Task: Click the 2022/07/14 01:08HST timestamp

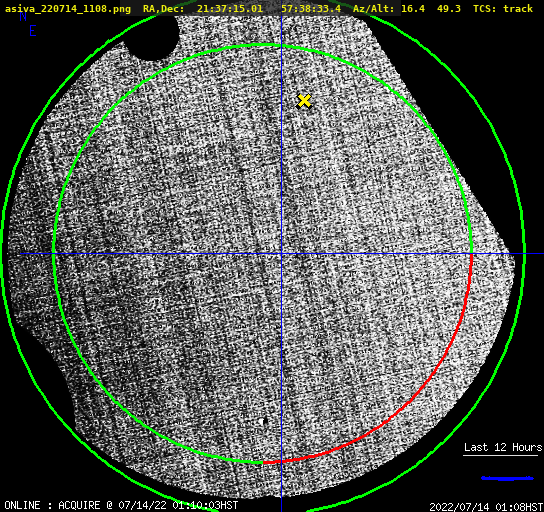Action: 486,507
